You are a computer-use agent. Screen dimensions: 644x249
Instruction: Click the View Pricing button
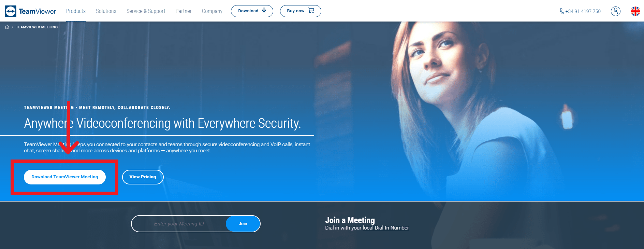(x=143, y=177)
